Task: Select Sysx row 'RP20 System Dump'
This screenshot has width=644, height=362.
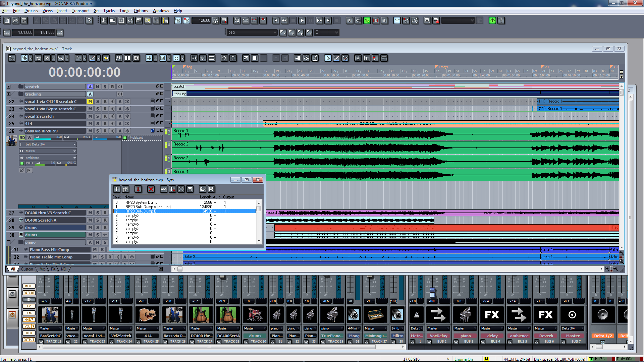Action: tap(185, 202)
